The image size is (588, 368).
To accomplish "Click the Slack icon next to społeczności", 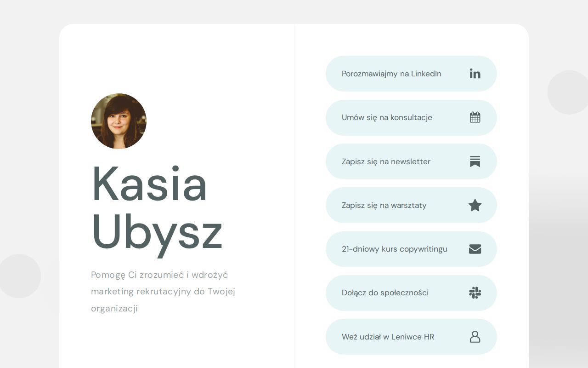I will pyautogui.click(x=475, y=293).
